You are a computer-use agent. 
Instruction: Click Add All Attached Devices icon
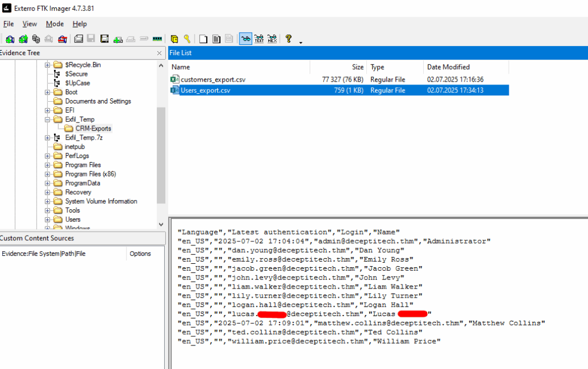pos(23,39)
